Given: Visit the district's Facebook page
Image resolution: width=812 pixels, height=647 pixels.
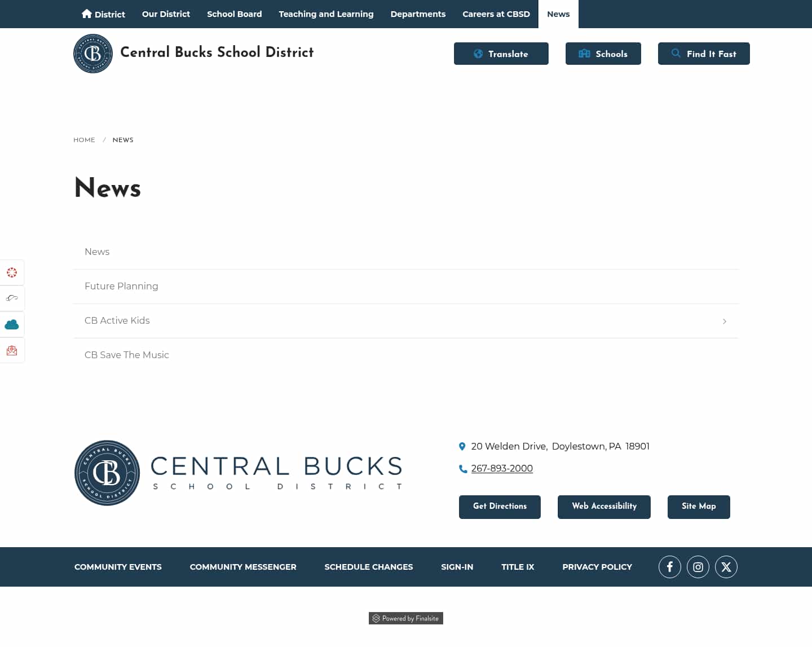Looking at the screenshot, I should click(x=669, y=566).
